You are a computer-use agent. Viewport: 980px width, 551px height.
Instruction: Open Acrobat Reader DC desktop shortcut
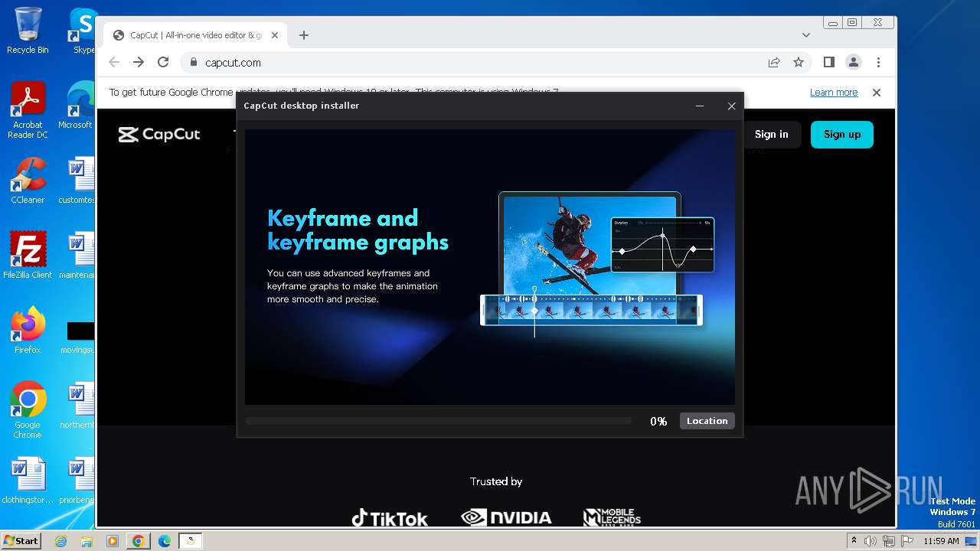tap(28, 110)
